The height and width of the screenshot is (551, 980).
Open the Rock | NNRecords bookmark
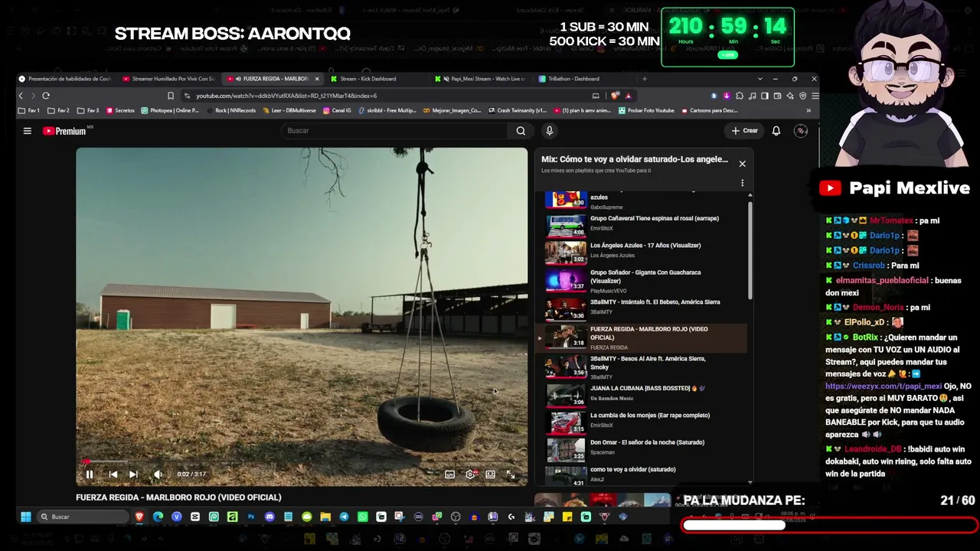coord(231,110)
